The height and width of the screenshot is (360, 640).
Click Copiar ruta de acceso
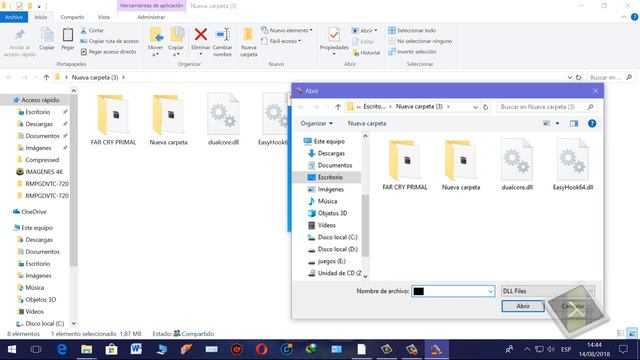tap(109, 41)
